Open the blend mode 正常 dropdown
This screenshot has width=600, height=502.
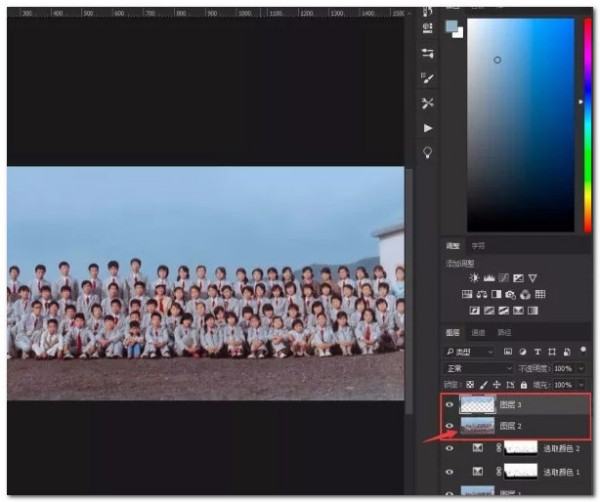point(478,368)
